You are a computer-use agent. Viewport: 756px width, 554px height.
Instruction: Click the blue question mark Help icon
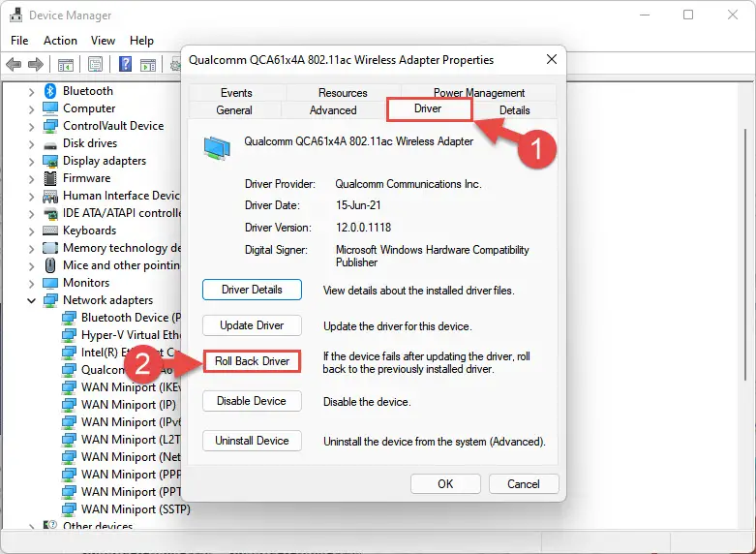[126, 64]
